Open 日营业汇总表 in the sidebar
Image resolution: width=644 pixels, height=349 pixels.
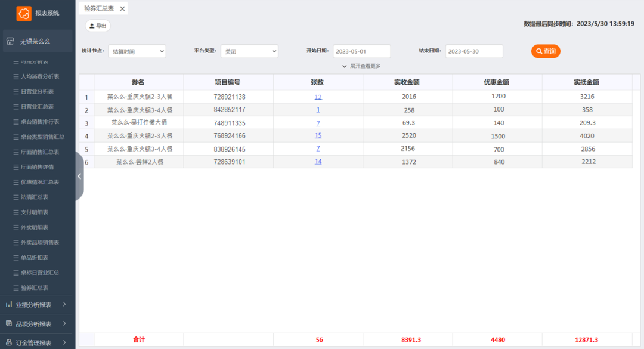click(36, 106)
